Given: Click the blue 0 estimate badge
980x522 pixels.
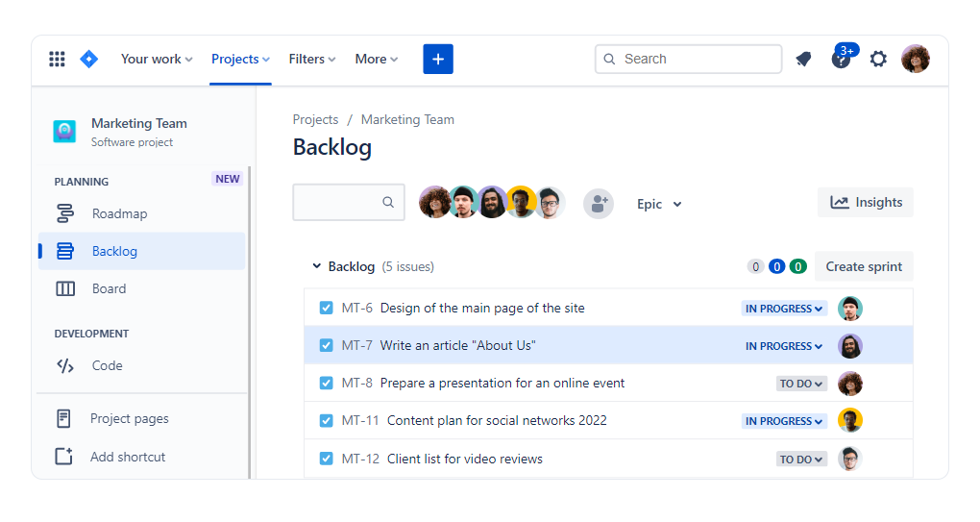Looking at the screenshot, I should pyautogui.click(x=777, y=267).
